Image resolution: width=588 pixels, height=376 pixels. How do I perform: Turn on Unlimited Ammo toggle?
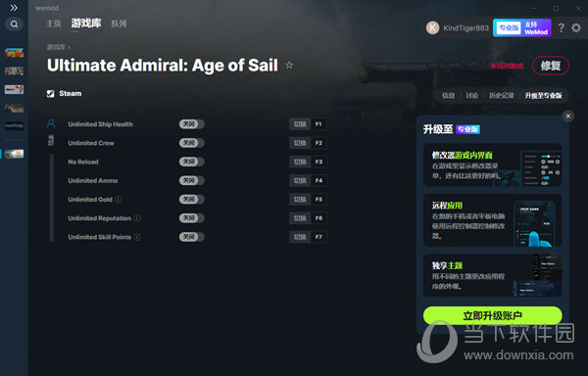(192, 180)
